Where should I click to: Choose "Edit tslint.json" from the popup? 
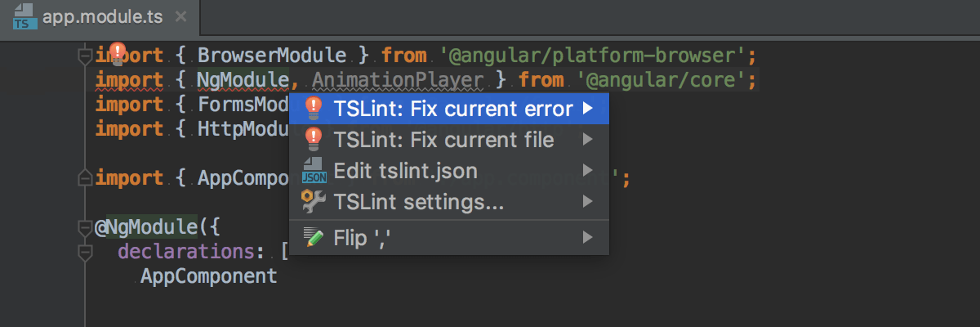pos(405,171)
